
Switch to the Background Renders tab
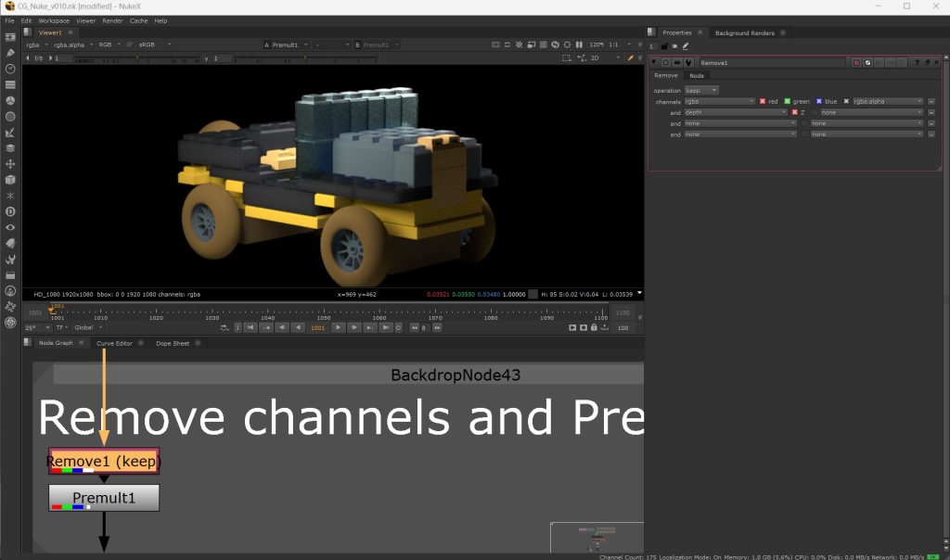tap(745, 32)
